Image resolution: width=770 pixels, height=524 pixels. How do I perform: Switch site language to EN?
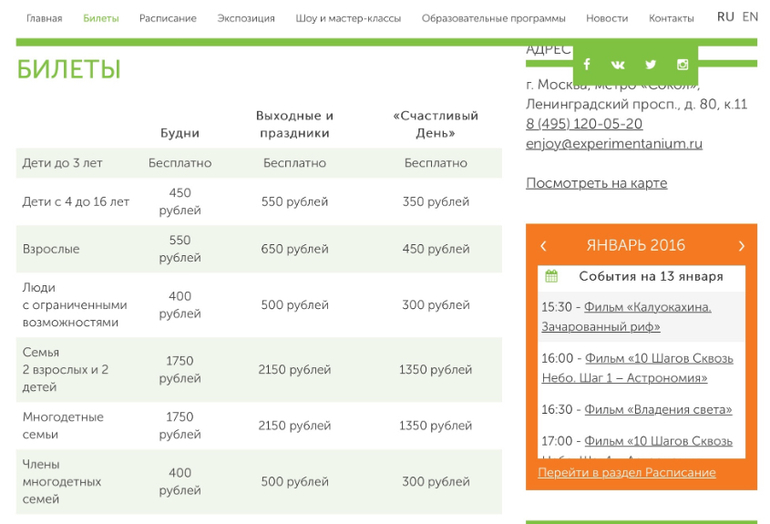pyautogui.click(x=750, y=17)
